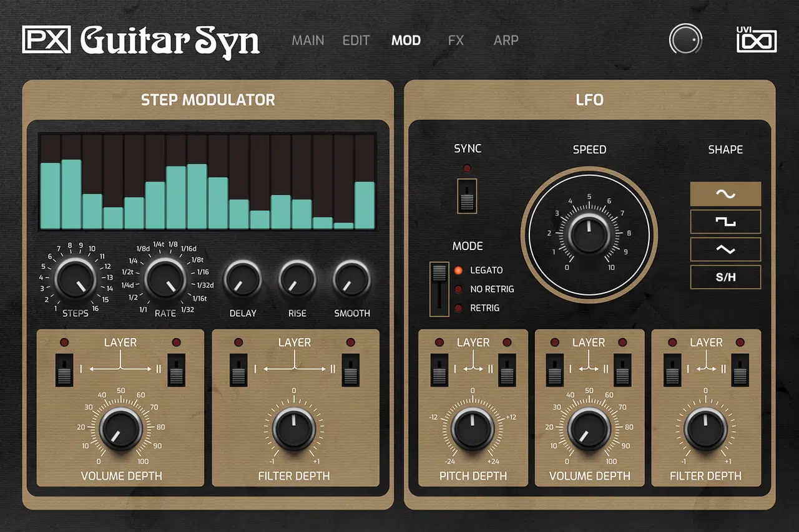Screen dimensions: 799x532
Task: Choose the third wave shape above S/H
Action: (725, 249)
